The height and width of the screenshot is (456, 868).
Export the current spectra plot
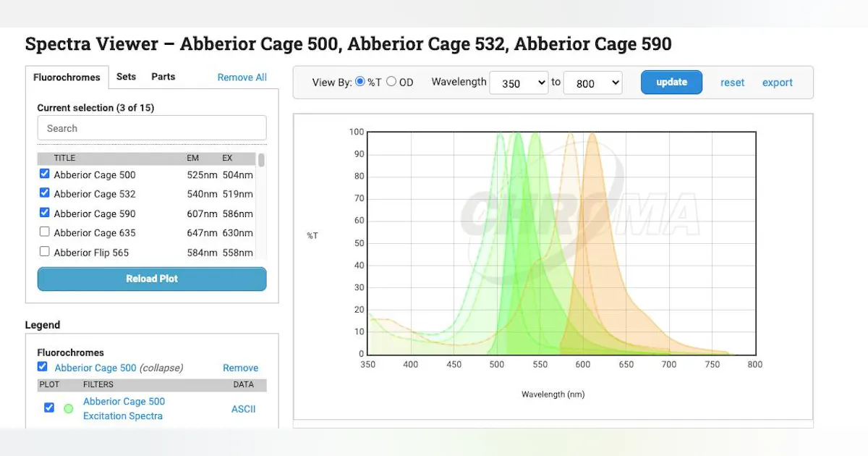(777, 83)
